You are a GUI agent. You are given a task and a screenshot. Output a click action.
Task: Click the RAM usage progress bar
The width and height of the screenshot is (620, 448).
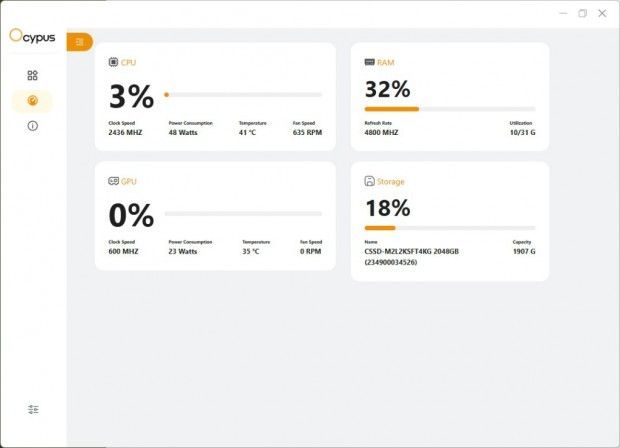(450, 108)
